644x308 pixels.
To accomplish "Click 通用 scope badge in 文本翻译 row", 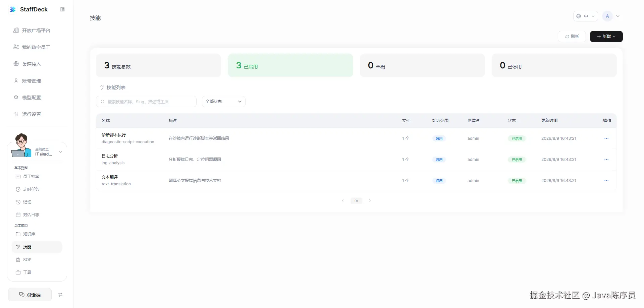I will 439,181.
